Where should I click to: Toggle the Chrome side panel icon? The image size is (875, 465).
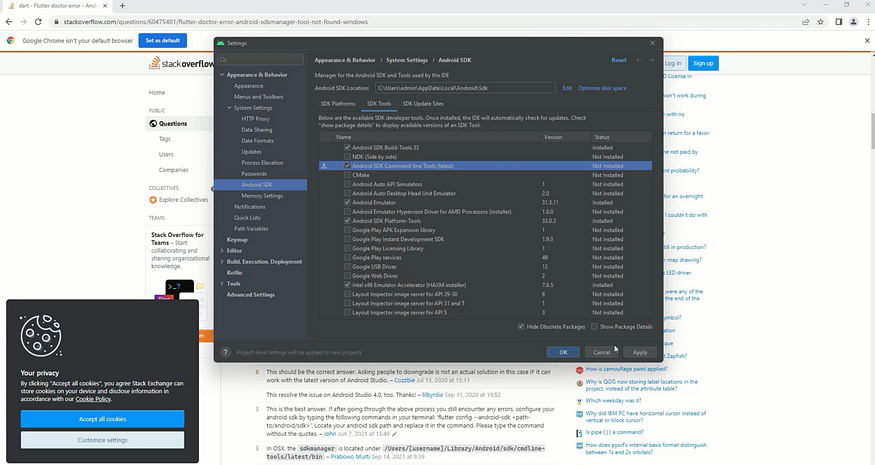838,22
